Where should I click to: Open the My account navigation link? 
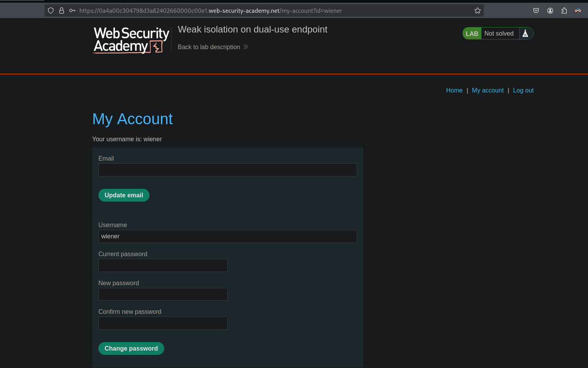coord(488,90)
